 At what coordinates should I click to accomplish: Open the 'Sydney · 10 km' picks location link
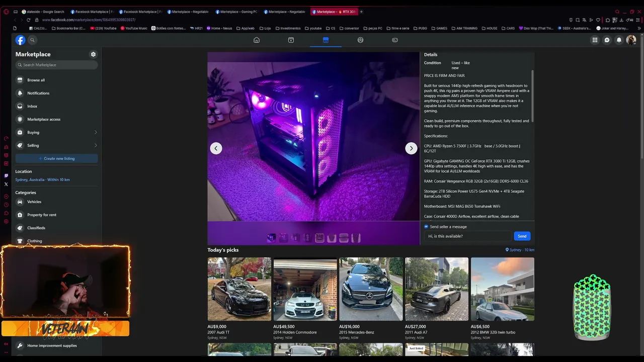[520, 250]
